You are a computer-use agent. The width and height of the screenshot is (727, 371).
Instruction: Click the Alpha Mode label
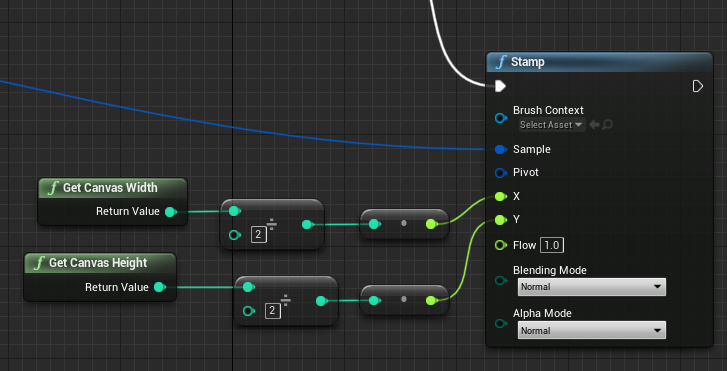click(x=542, y=313)
